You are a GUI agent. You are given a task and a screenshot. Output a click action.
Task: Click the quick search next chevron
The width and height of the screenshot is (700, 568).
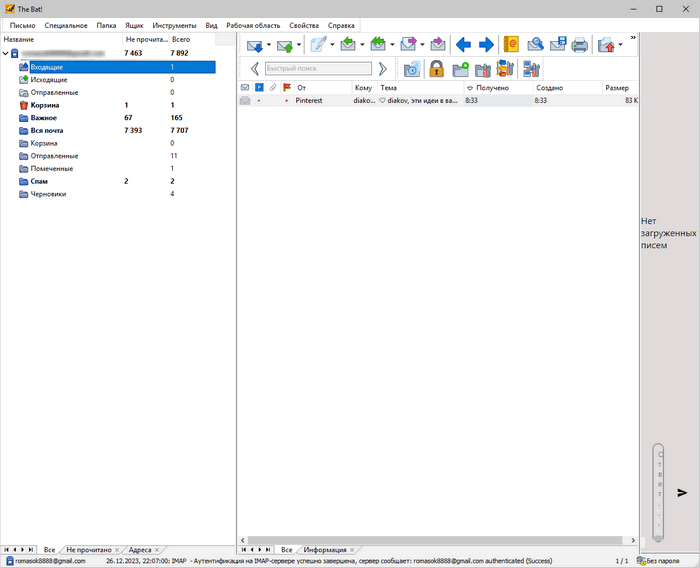tap(383, 69)
